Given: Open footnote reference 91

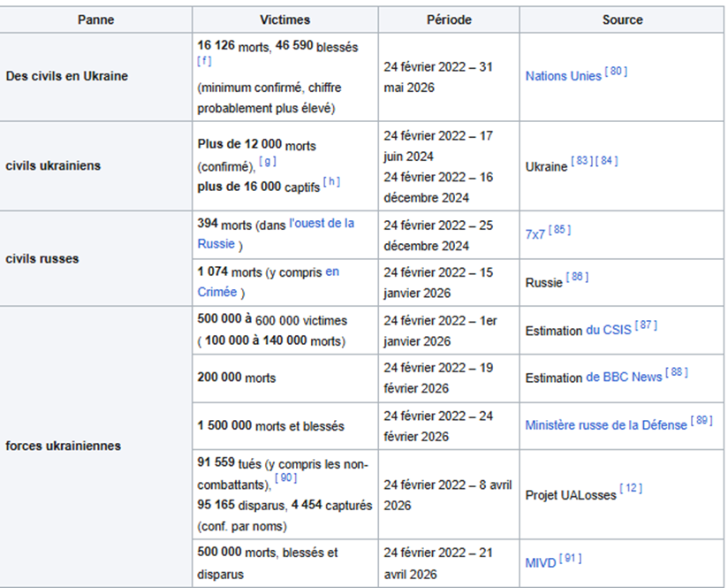Looking at the screenshot, I should tap(571, 558).
